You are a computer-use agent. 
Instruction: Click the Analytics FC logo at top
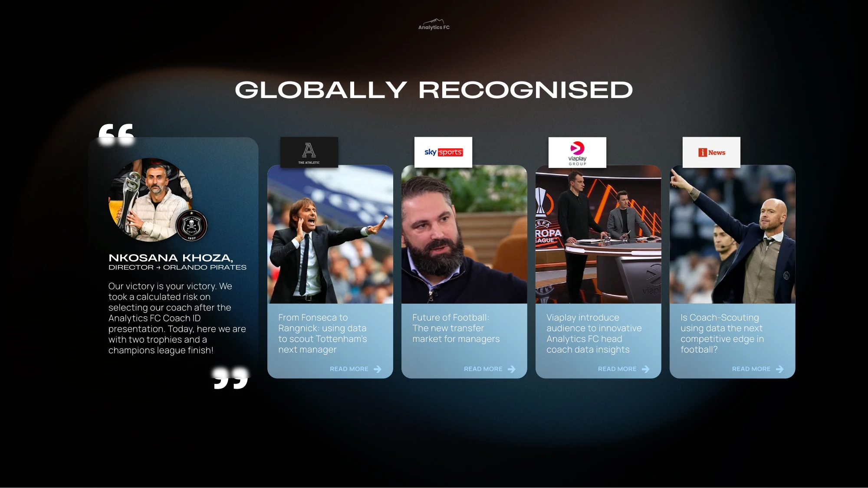pos(434,24)
